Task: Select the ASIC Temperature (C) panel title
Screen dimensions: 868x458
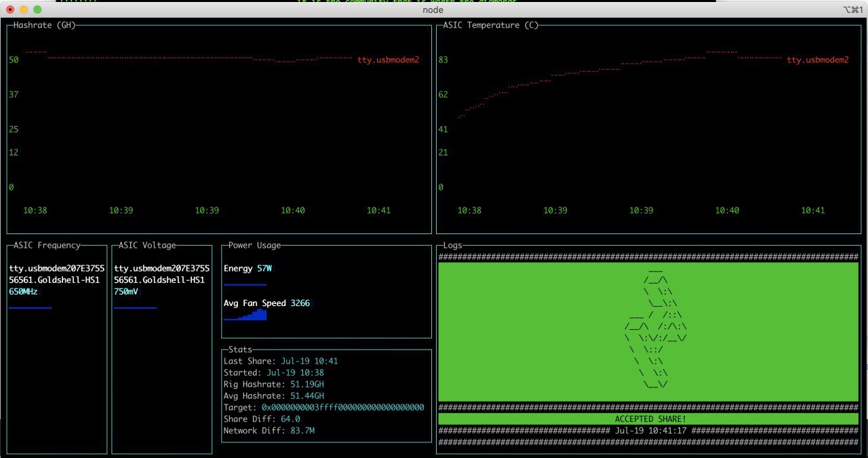Action: (x=490, y=25)
